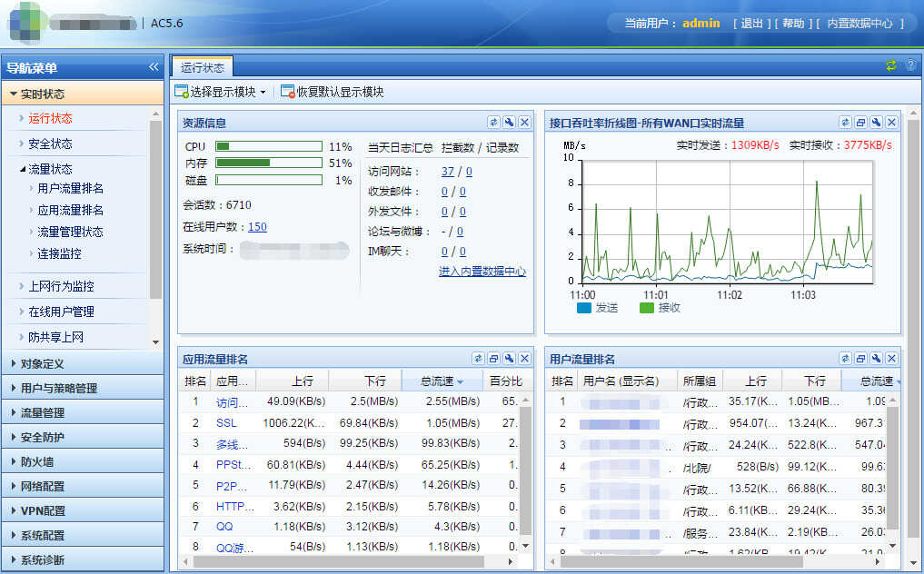Open wrench settings of 用户流量排名 panel

tap(876, 359)
